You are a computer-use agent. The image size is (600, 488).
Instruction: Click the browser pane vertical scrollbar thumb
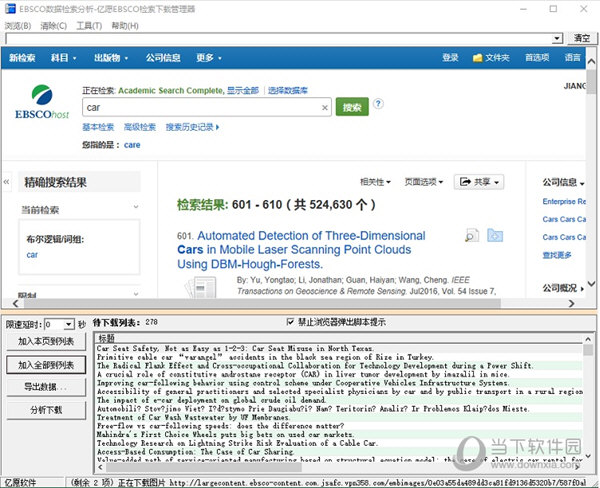point(591,82)
